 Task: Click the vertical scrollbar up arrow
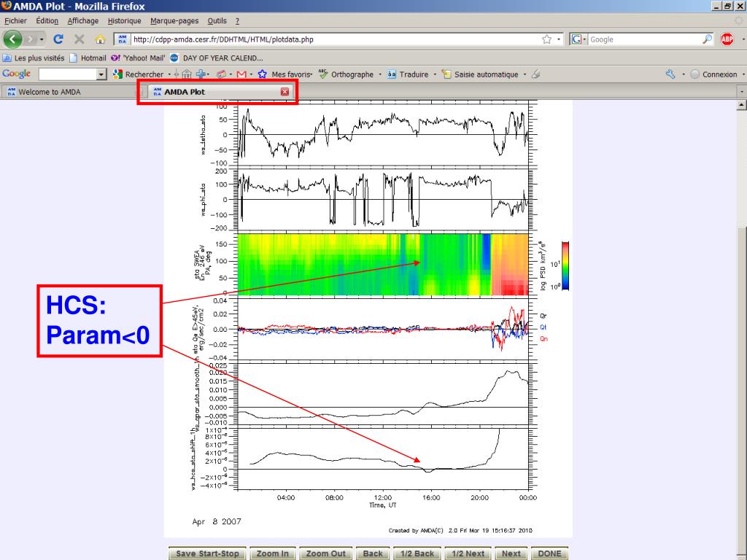tap(742, 105)
